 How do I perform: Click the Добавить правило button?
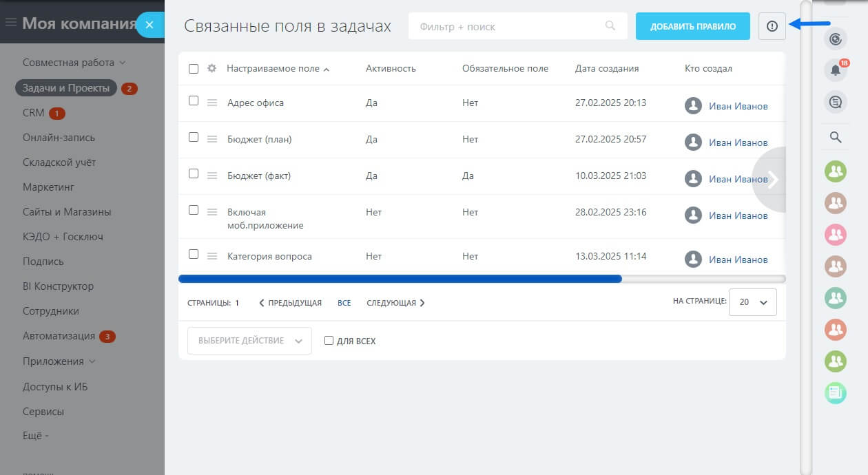692,26
